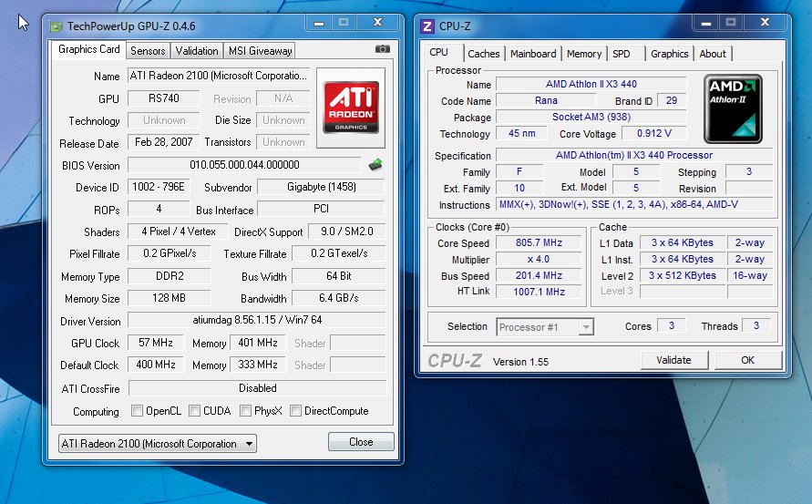Toggle the PhysX checkbox
The height and width of the screenshot is (504, 812).
pyautogui.click(x=245, y=411)
